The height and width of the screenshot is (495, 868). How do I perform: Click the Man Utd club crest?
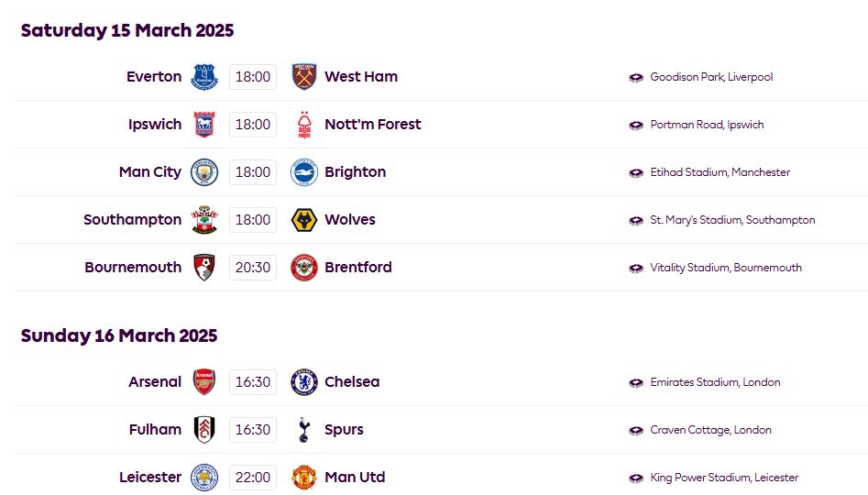pyautogui.click(x=304, y=478)
